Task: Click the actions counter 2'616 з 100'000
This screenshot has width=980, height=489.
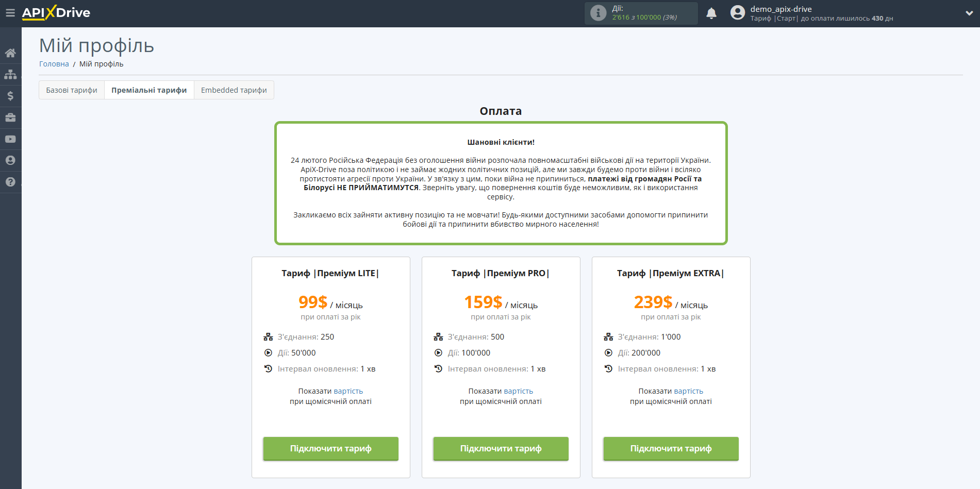Action: (644, 18)
